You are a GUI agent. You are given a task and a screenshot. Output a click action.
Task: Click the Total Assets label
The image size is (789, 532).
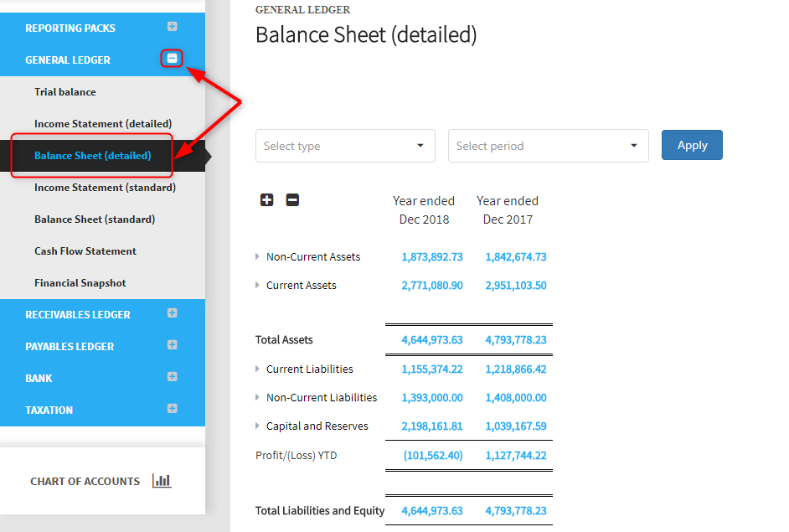[x=284, y=340]
